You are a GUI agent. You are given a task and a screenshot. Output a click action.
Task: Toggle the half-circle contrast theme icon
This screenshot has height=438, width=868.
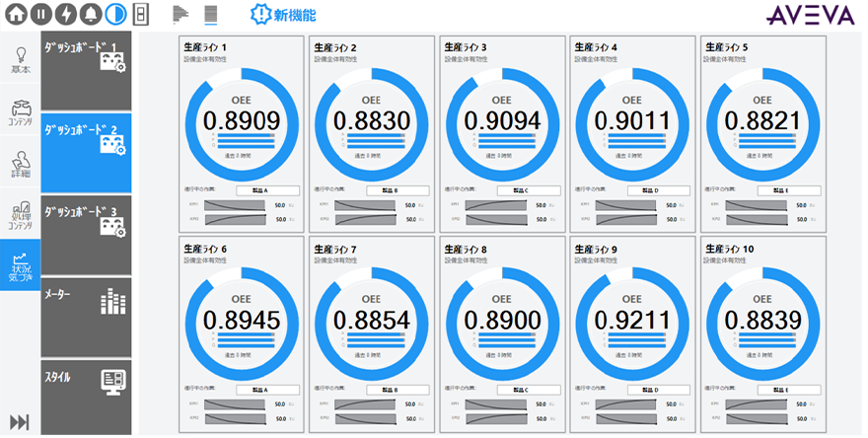click(114, 14)
